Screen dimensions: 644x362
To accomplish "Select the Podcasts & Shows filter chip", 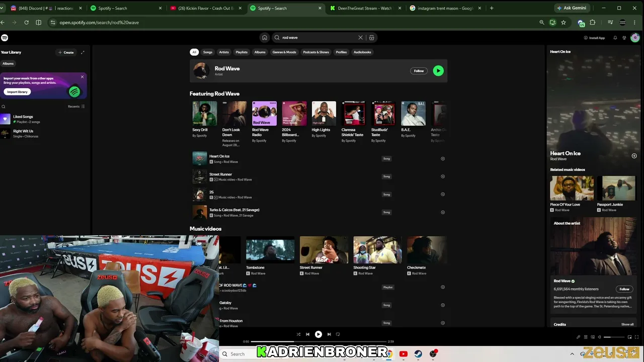I will click(x=316, y=52).
